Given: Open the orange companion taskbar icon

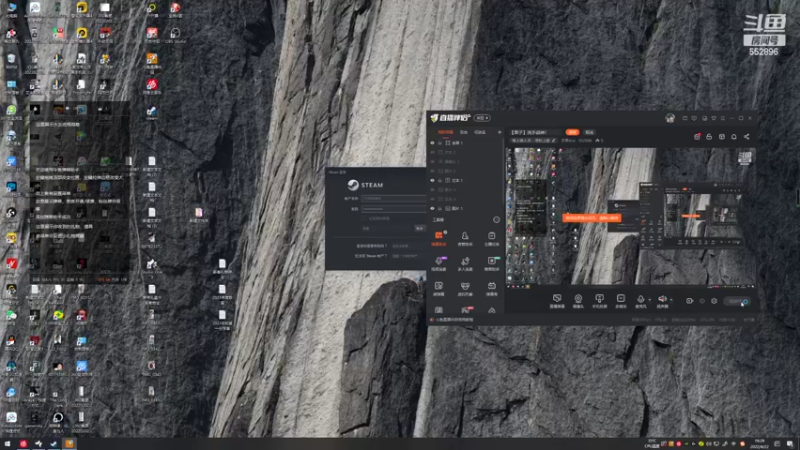Looking at the screenshot, I should (69, 444).
